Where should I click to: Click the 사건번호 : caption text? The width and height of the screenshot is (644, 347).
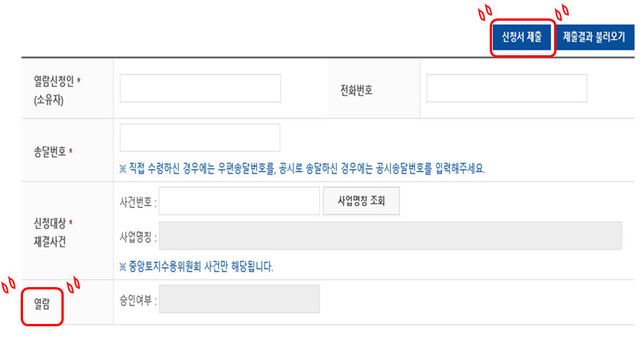coord(138,202)
